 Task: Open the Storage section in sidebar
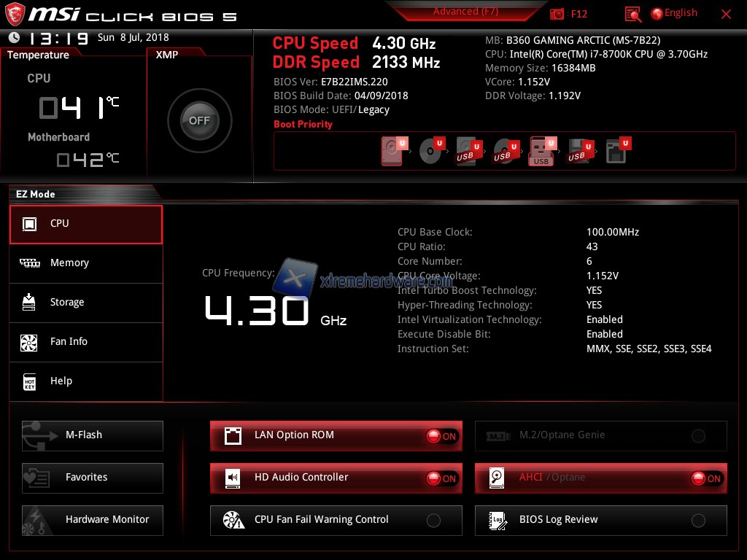[86, 303]
